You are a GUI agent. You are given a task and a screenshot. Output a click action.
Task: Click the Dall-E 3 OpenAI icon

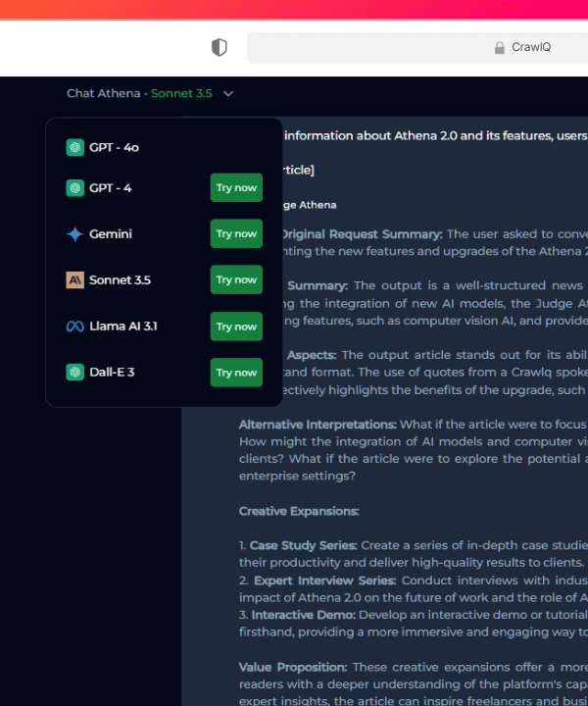point(75,373)
